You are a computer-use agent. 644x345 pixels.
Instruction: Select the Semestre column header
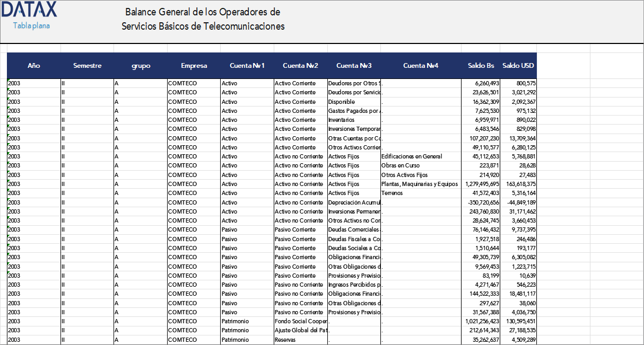tap(88, 66)
